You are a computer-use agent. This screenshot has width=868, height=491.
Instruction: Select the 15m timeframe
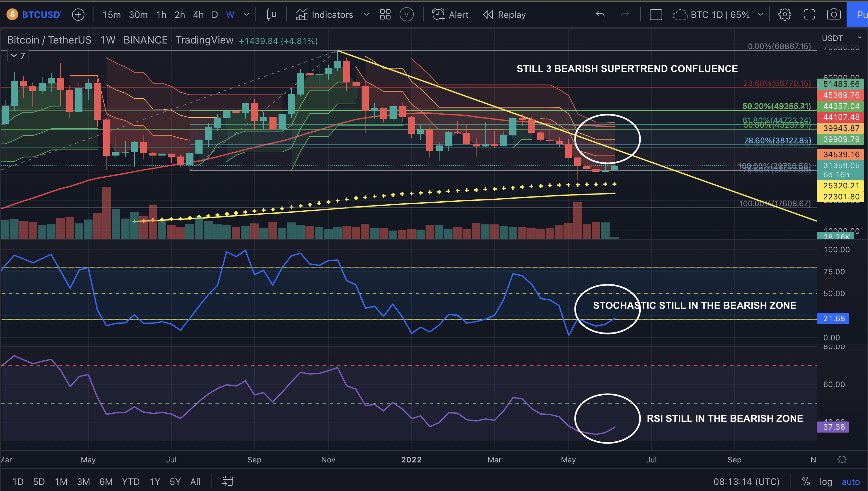pos(112,15)
